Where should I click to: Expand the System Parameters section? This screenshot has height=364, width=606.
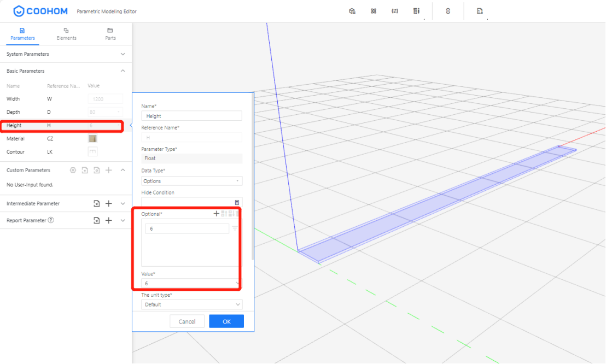point(123,54)
